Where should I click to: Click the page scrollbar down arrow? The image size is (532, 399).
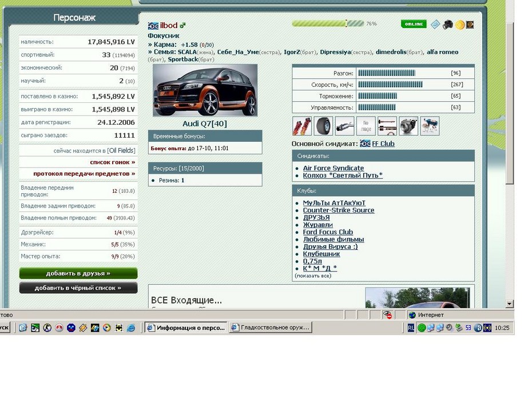point(509,304)
